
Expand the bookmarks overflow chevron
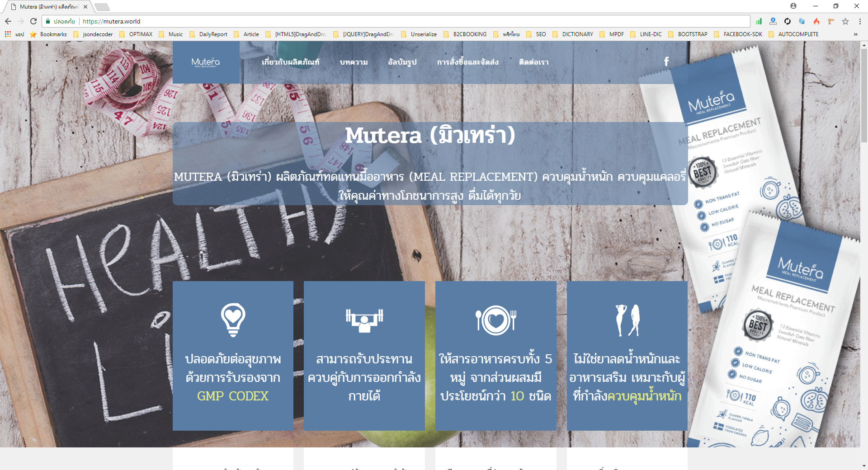tap(855, 34)
